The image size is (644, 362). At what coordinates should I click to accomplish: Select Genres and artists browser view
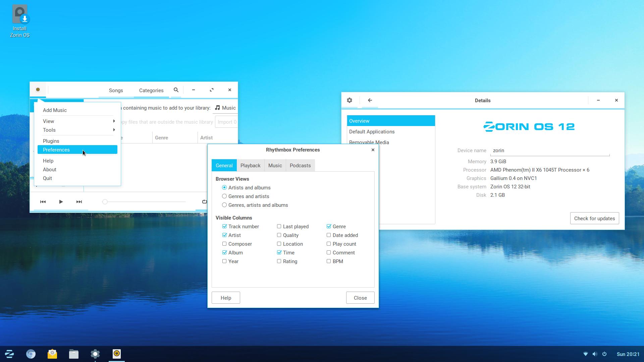(x=224, y=196)
